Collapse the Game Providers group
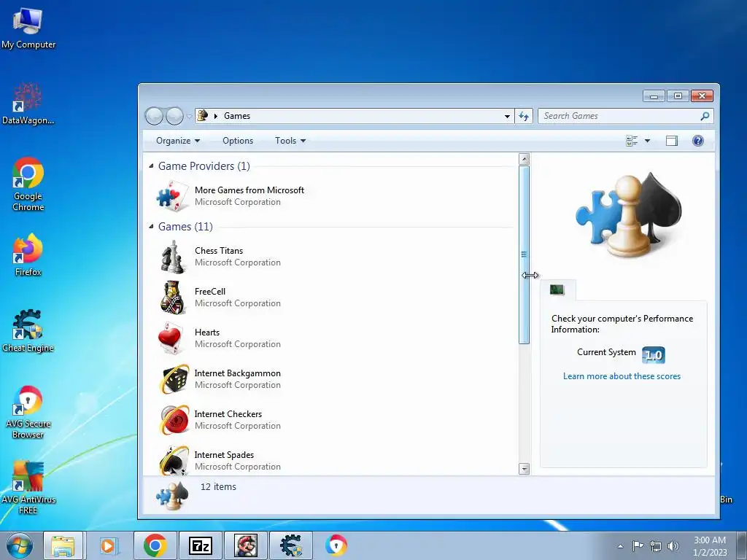The height and width of the screenshot is (560, 747). tap(152, 166)
